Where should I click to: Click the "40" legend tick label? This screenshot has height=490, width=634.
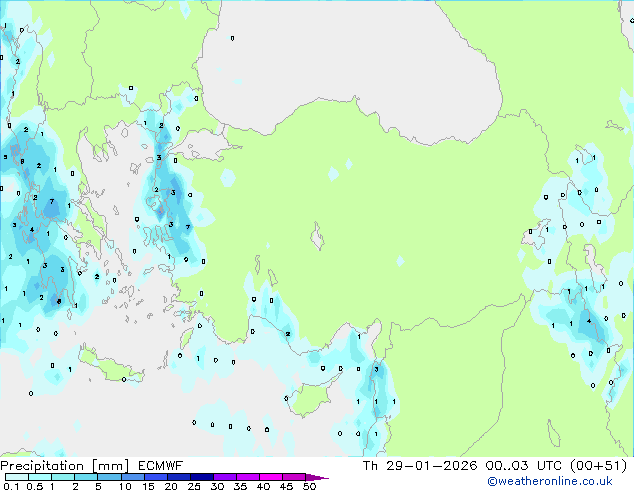click(x=263, y=486)
